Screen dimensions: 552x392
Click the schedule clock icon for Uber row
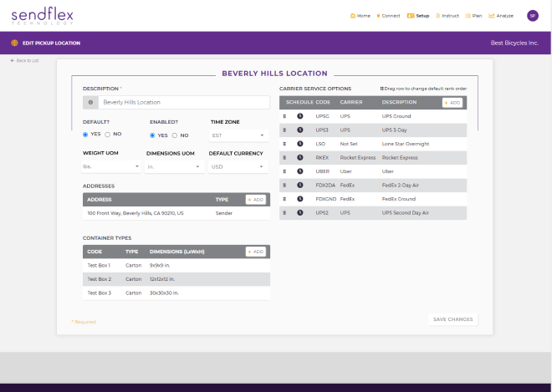click(x=299, y=171)
